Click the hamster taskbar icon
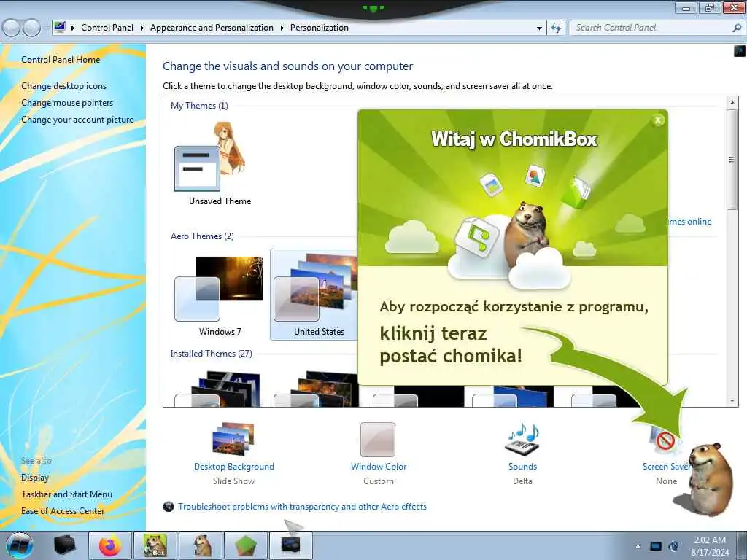This screenshot has width=747, height=560. click(201, 545)
